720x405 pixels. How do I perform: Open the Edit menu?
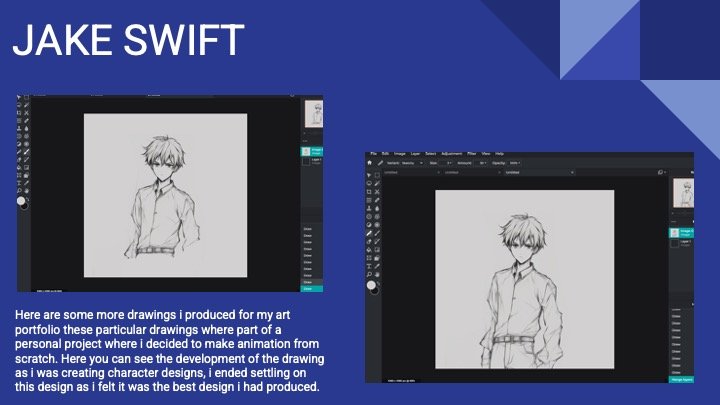point(385,154)
